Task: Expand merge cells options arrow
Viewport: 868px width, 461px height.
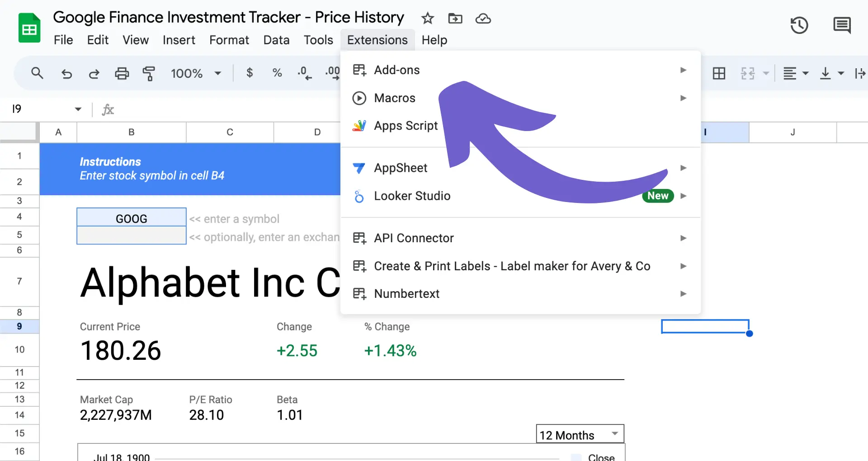Action: pos(766,73)
